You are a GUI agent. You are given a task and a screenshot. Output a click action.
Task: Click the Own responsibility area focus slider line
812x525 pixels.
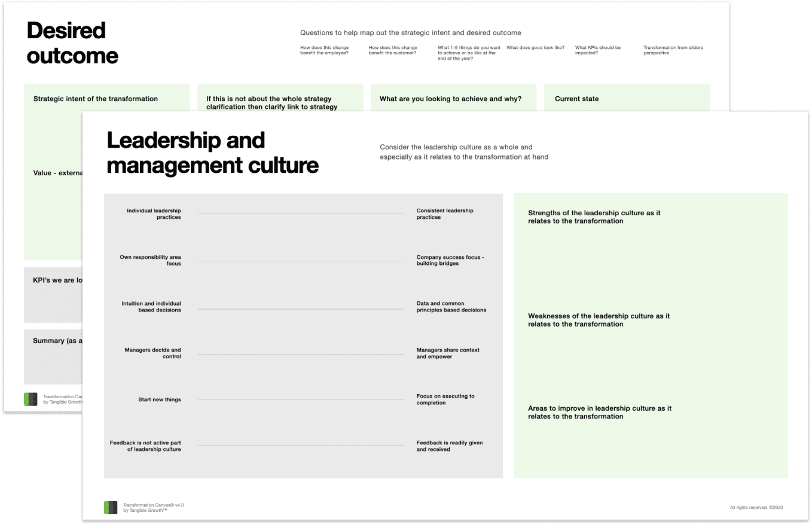click(301, 261)
